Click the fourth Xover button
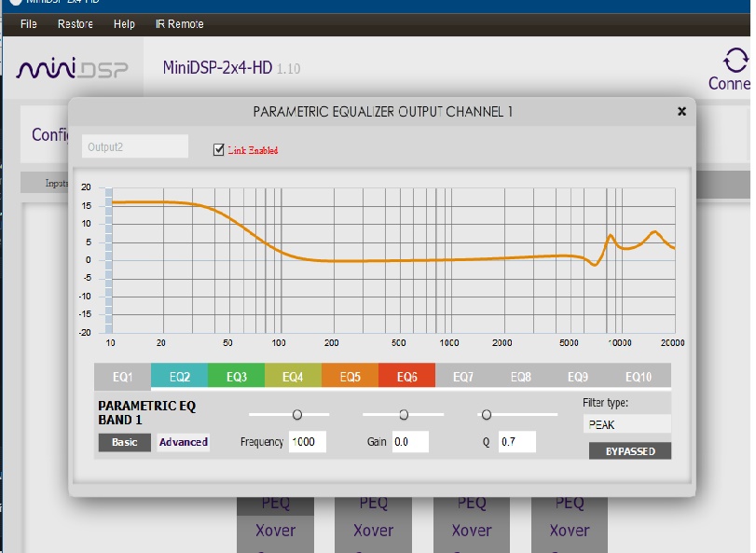This screenshot has width=756, height=553. tap(570, 531)
